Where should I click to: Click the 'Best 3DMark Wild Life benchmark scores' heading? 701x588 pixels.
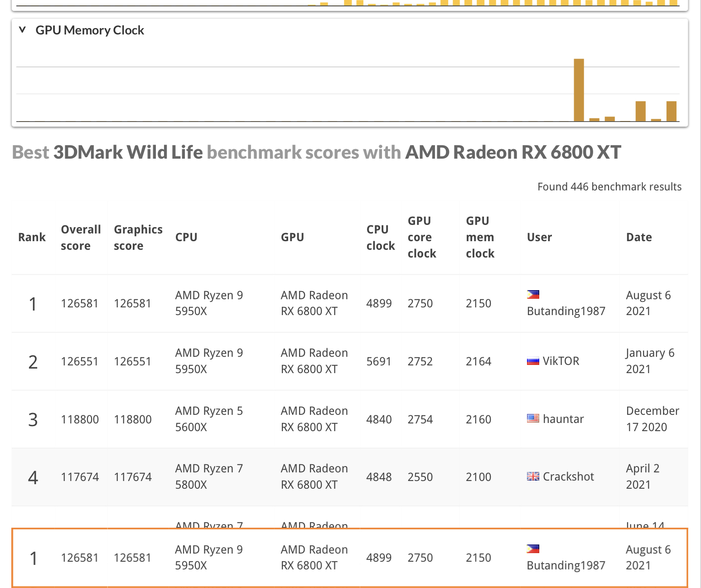[x=316, y=152]
